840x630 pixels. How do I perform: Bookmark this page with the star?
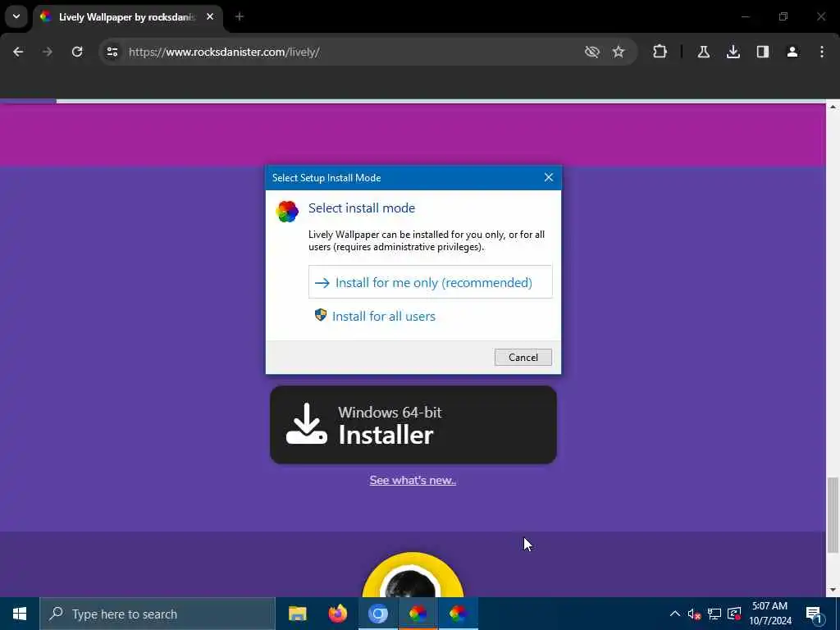[619, 52]
